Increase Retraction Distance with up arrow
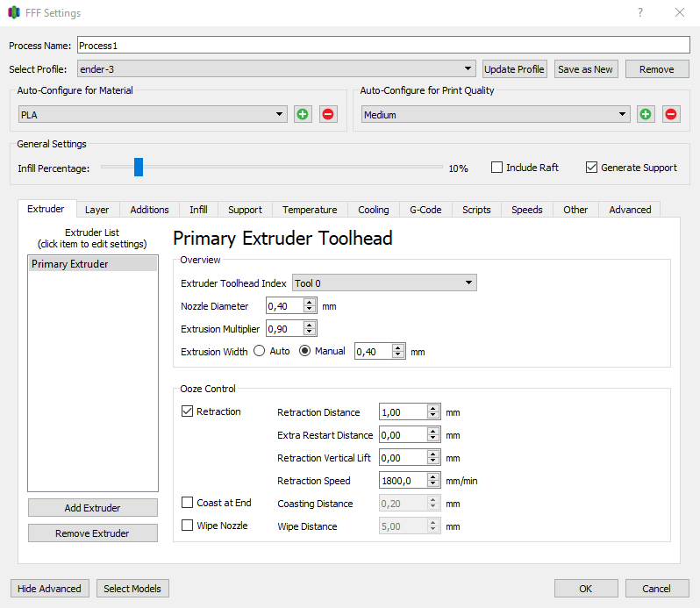This screenshot has height=608, width=700. point(433,409)
